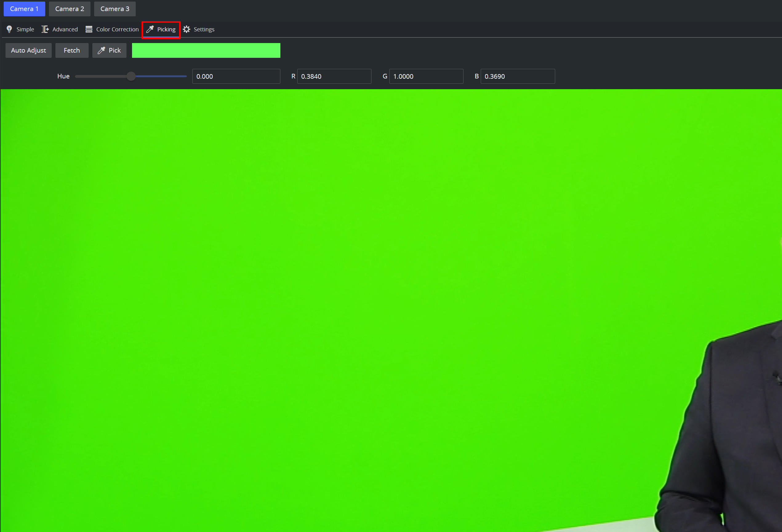
Task: Click the Hue slider handle
Action: pos(131,76)
